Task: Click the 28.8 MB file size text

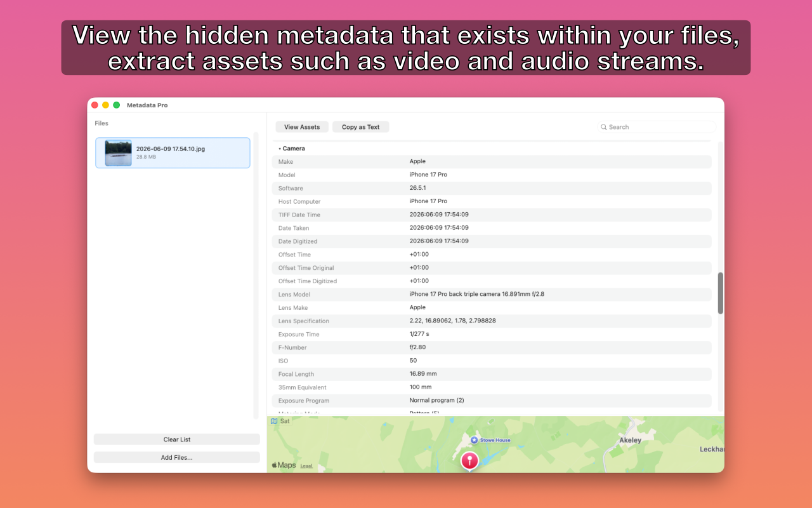Action: click(x=146, y=157)
